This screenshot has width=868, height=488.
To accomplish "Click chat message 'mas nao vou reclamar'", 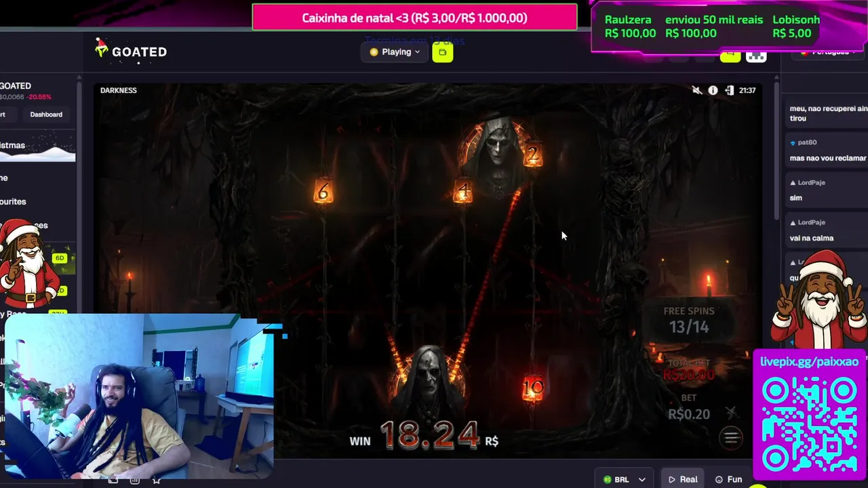I will click(x=827, y=158).
